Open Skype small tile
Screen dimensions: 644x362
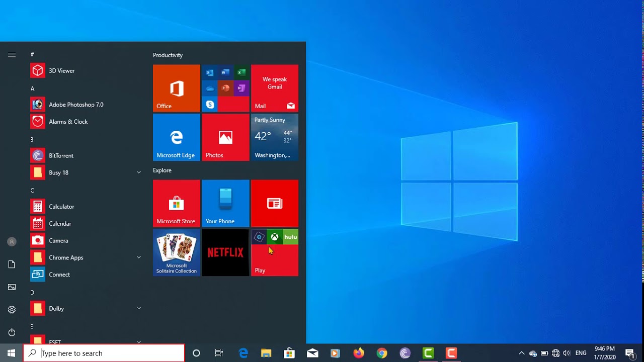coord(210,104)
